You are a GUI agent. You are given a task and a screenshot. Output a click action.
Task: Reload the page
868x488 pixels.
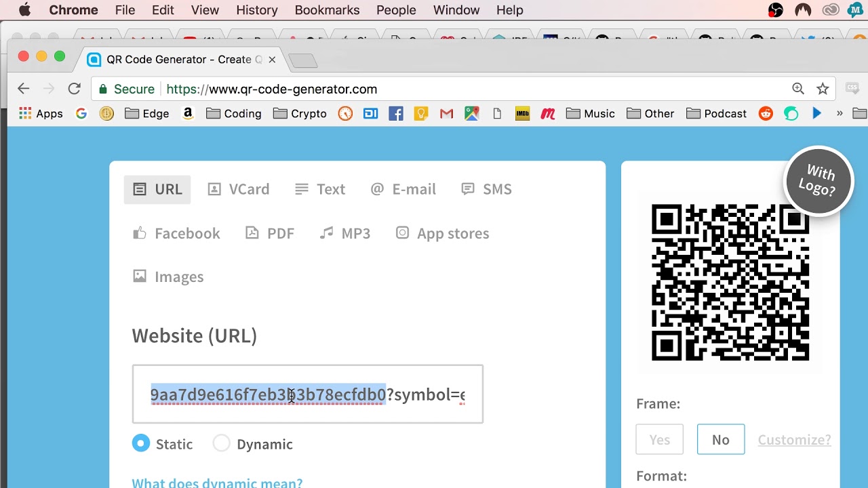pyautogui.click(x=75, y=89)
